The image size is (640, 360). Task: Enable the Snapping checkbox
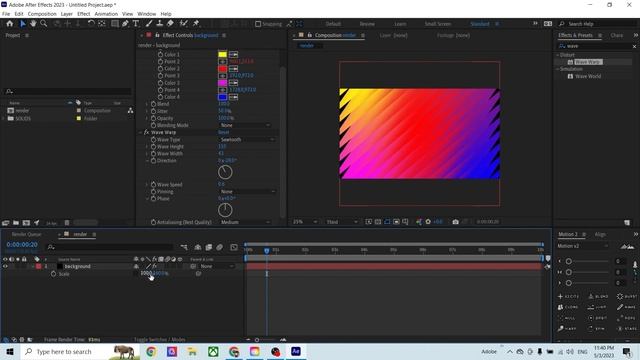pyautogui.click(x=258, y=24)
